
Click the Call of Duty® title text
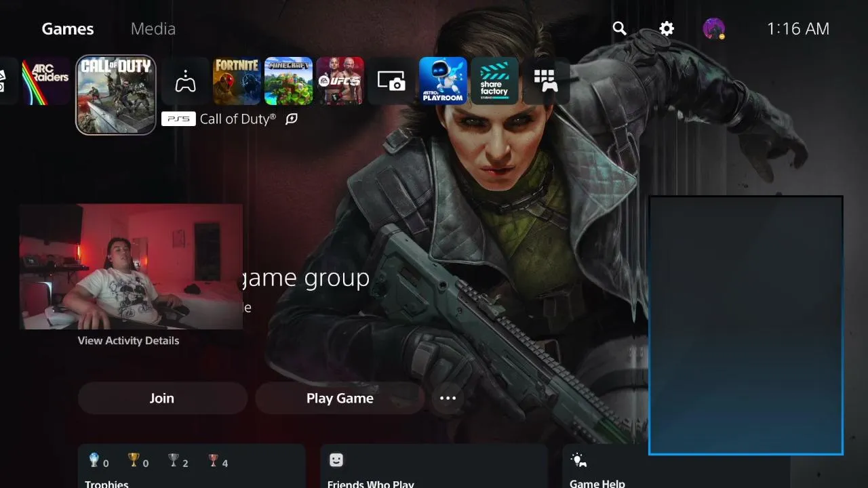point(238,119)
